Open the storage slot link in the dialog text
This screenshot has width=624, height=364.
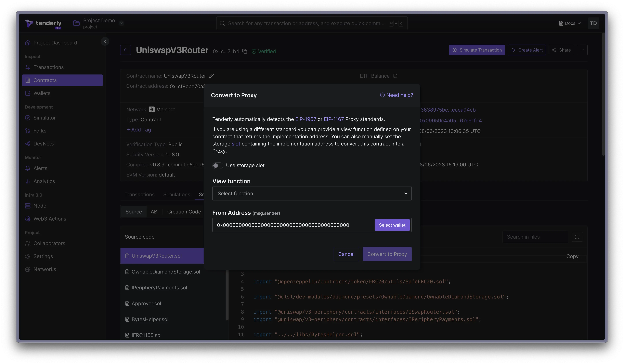tap(236, 144)
